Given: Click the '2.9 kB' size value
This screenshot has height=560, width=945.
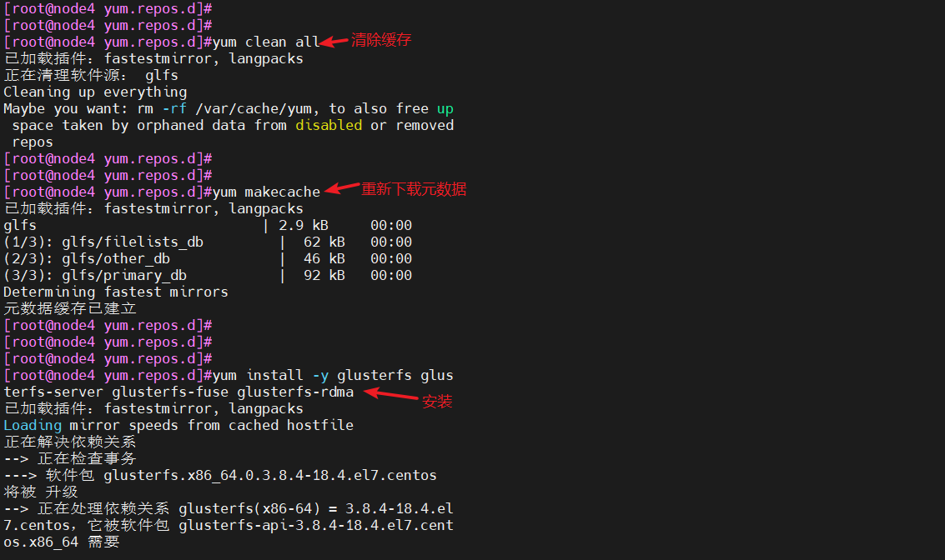Looking at the screenshot, I should tap(303, 225).
